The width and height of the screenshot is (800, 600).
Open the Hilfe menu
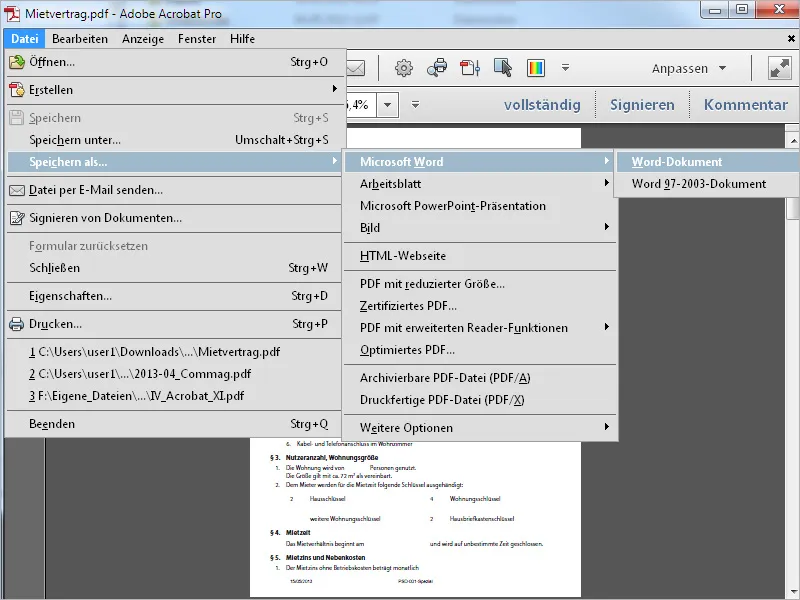242,39
